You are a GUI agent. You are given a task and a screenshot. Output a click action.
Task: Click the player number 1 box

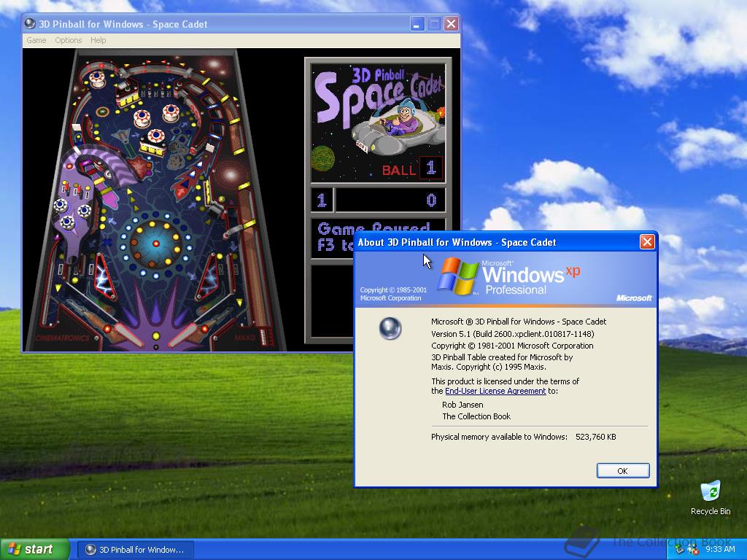click(x=322, y=200)
